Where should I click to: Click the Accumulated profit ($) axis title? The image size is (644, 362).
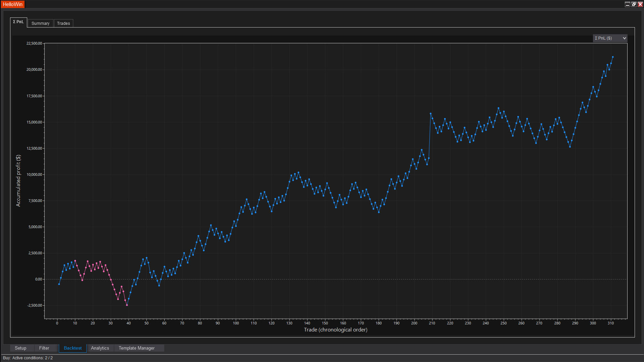pos(18,180)
